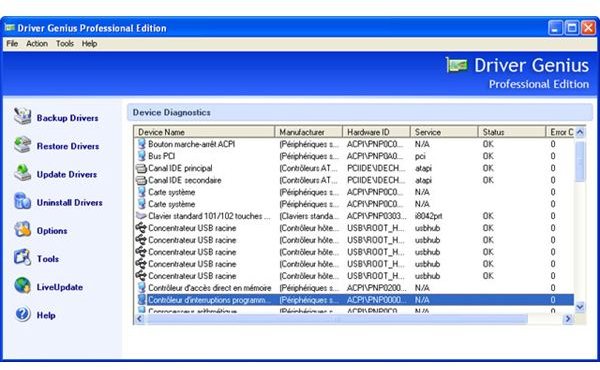
Task: Click Restore Drivers link
Action: pyautogui.click(x=68, y=146)
